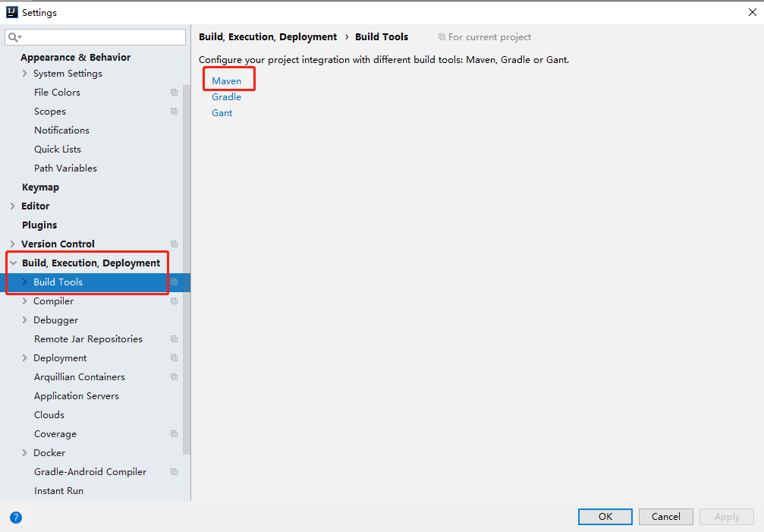Select Application Servers
This screenshot has height=532, width=764.
(77, 396)
